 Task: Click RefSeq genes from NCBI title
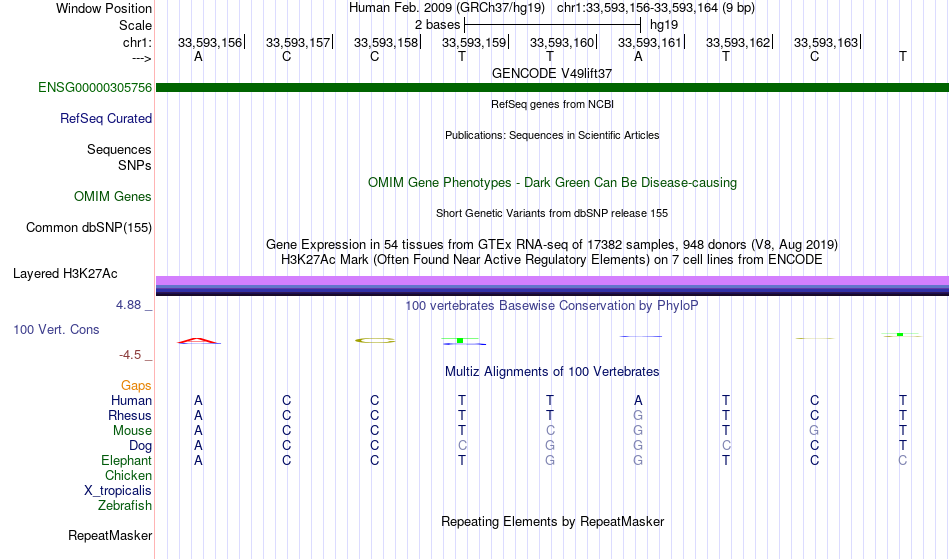(x=552, y=104)
